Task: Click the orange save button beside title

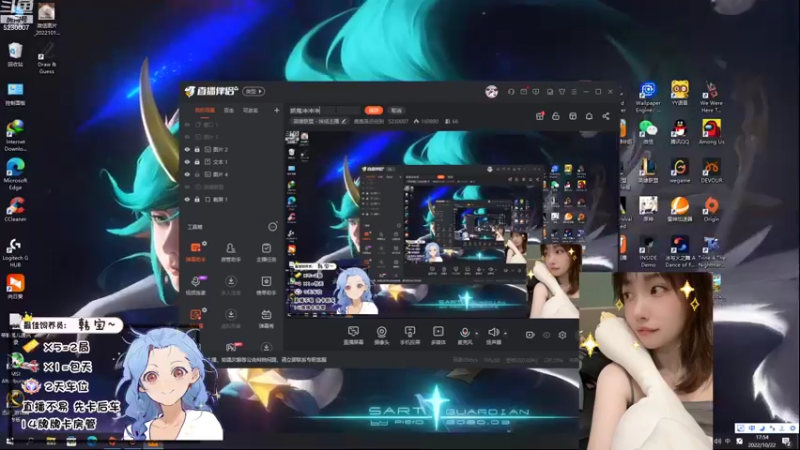Action: [374, 110]
